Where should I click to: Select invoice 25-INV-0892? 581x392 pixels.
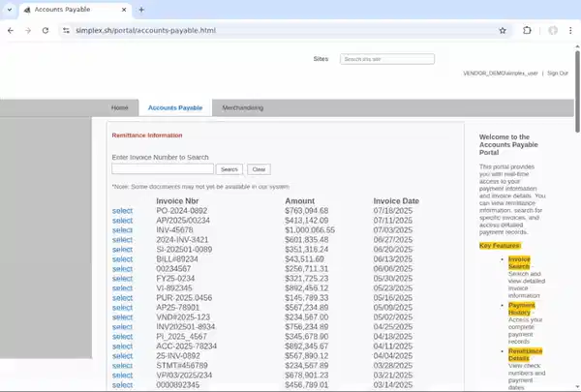(x=122, y=355)
